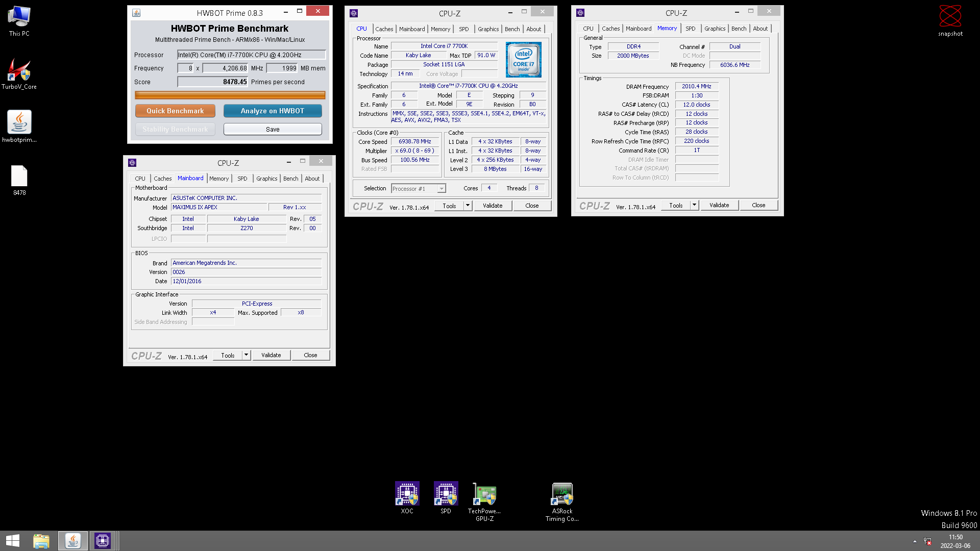Open CPU tab in CPU-Z Memory window

[588, 29]
